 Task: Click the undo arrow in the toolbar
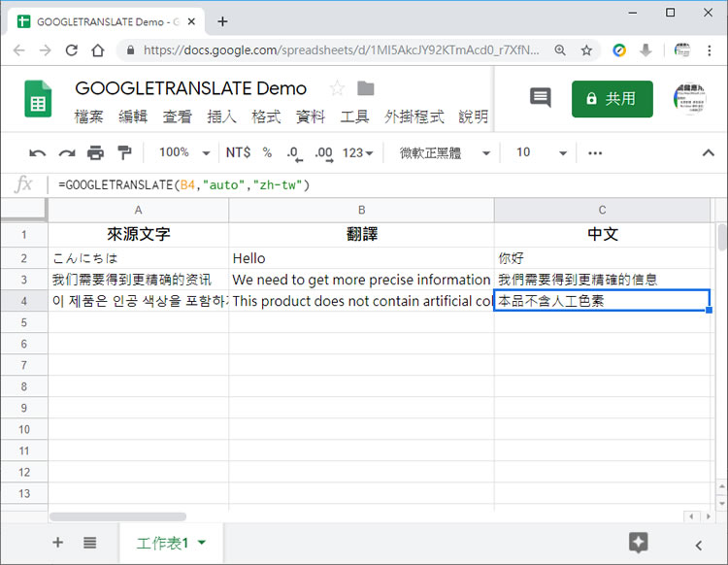pos(37,152)
